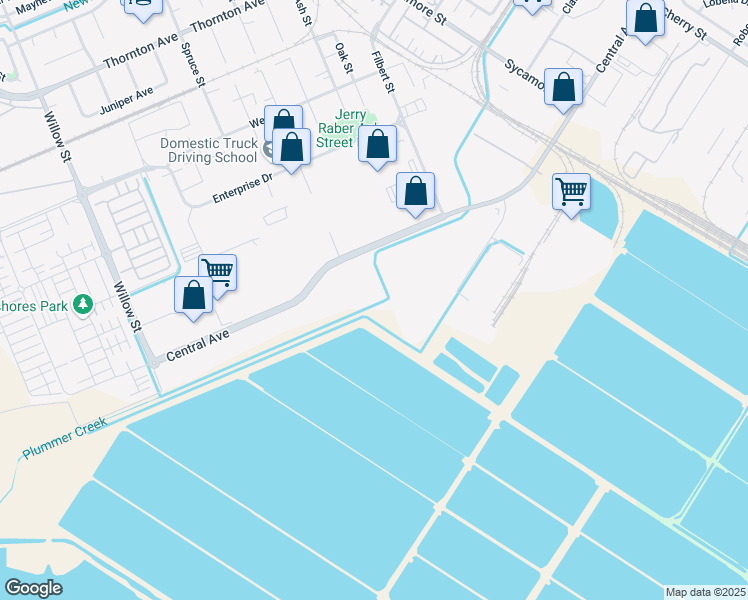Screen dimensions: 748x600
Task: Click the Central Ave road label near Willow St
Action: coord(197,345)
